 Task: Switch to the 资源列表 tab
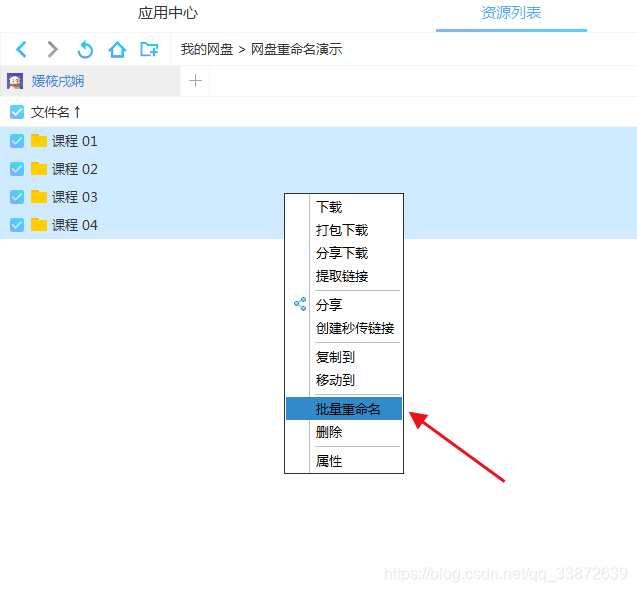(511, 13)
